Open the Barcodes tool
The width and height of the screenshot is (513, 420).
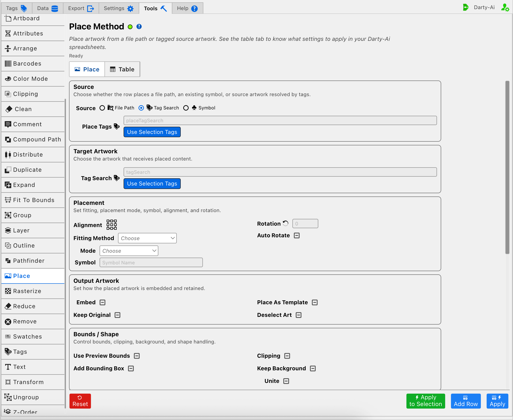click(33, 64)
